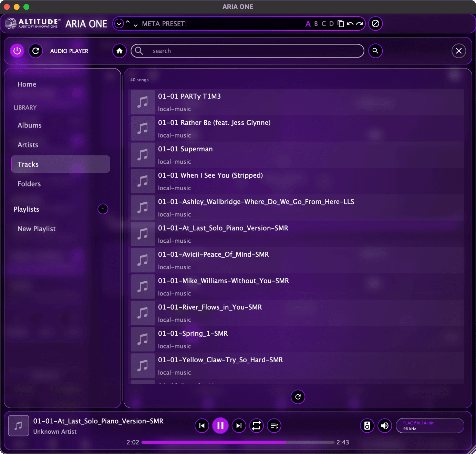Click music note thumbnail of Superman

[x=143, y=155]
